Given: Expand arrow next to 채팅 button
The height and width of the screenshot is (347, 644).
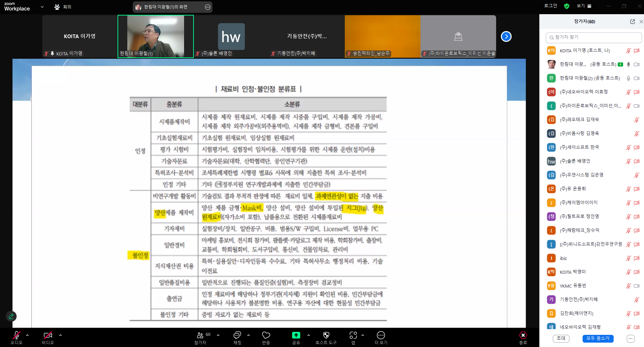Looking at the screenshot, I should (249, 335).
